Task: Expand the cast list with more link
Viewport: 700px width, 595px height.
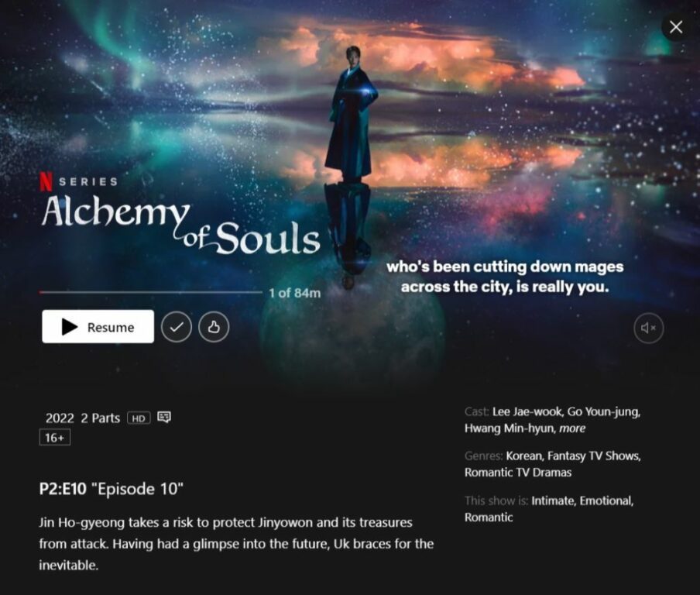Action: (x=572, y=428)
